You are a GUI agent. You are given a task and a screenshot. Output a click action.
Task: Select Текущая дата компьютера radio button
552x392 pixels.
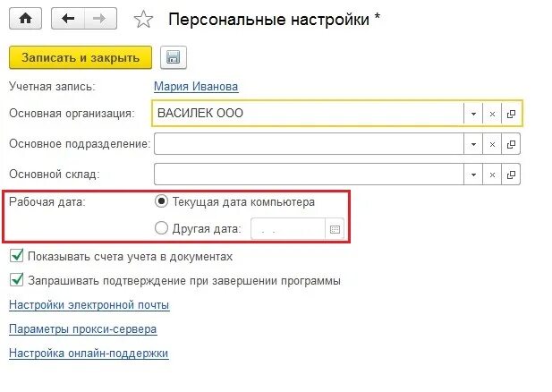click(x=161, y=201)
